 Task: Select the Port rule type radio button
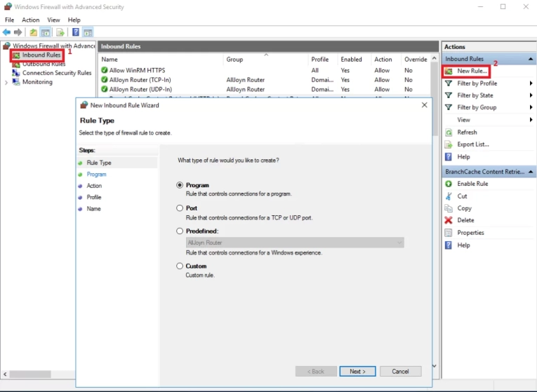[180, 208]
